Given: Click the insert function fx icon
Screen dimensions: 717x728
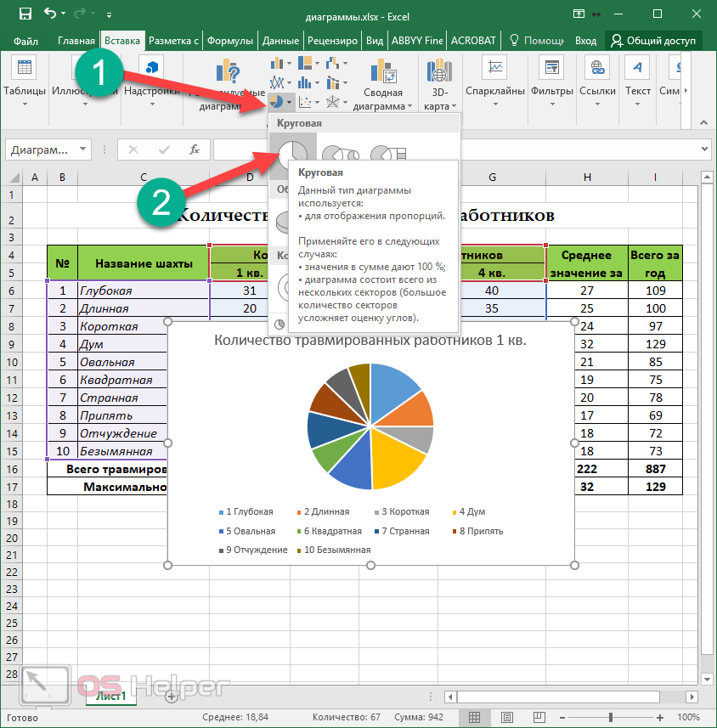Looking at the screenshot, I should [195, 150].
